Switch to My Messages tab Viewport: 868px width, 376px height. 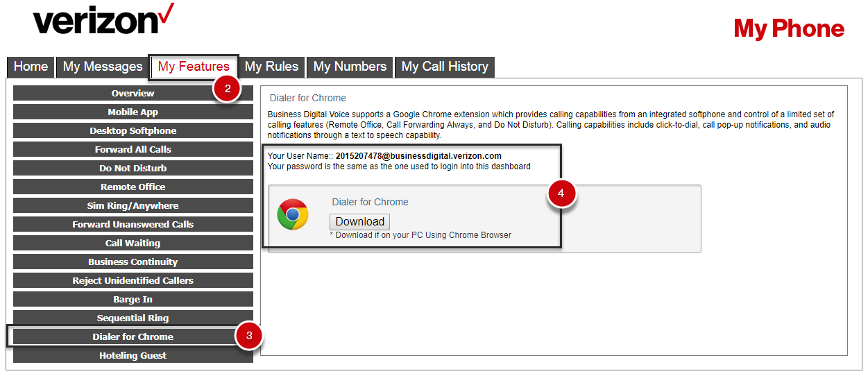click(x=103, y=67)
